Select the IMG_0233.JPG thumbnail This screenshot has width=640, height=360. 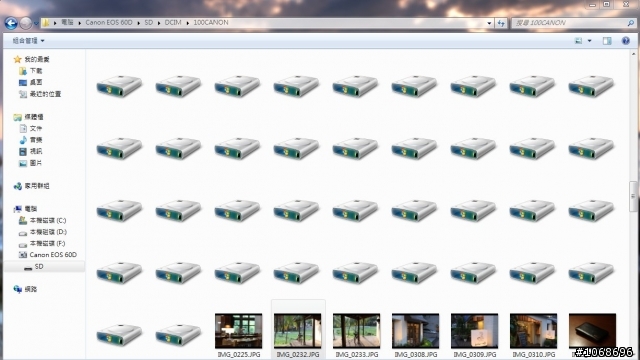356,331
